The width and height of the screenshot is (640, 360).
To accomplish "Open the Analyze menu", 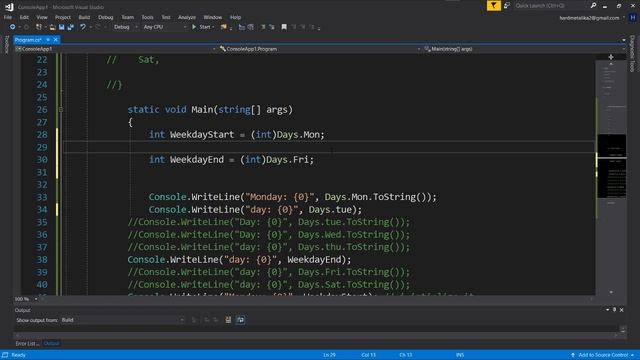I will click(x=187, y=17).
